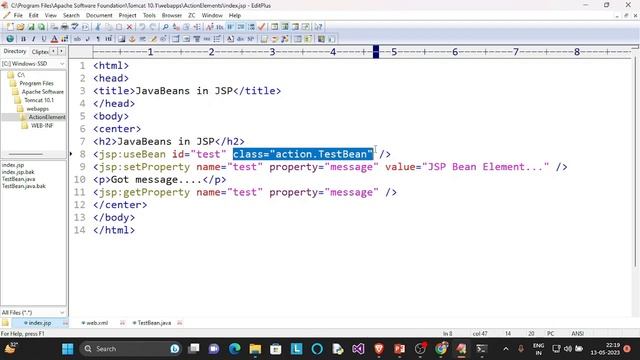
Task: Click the paragraph mark HTML toolbar icon
Action: coord(98,39)
